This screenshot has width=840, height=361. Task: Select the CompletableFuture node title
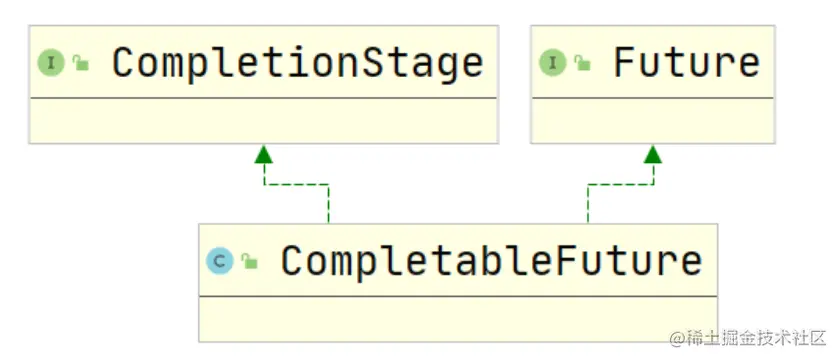pos(491,261)
